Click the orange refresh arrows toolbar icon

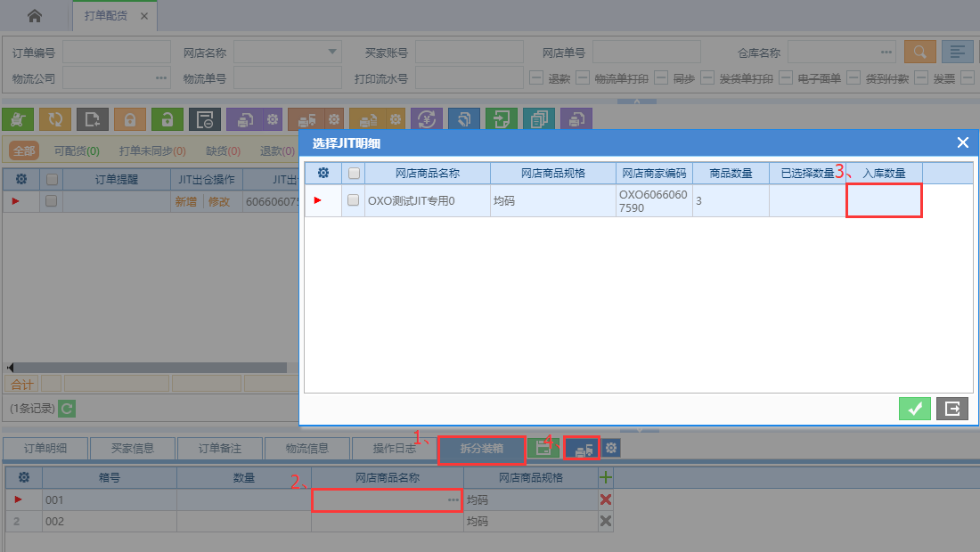coord(55,119)
